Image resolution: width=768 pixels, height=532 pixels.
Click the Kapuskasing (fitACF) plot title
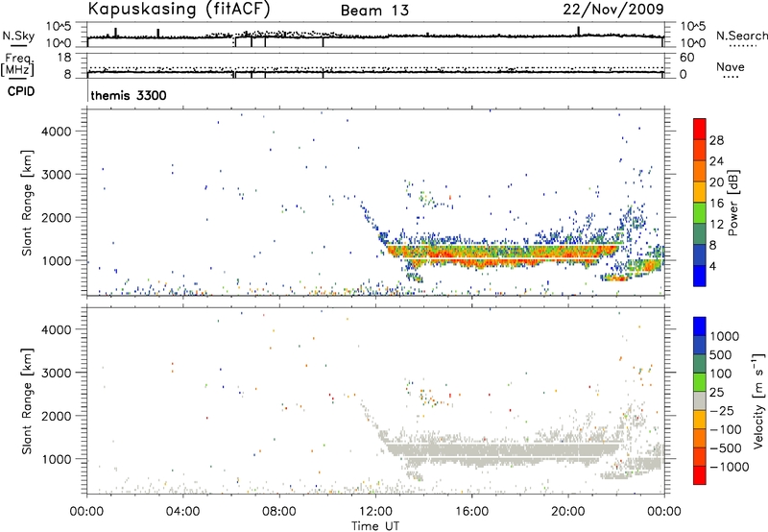(x=179, y=10)
